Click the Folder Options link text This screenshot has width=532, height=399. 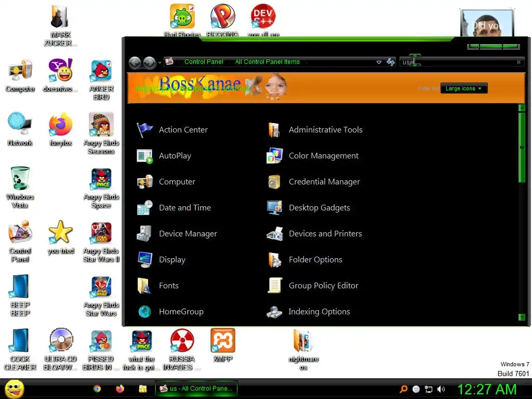tap(315, 260)
